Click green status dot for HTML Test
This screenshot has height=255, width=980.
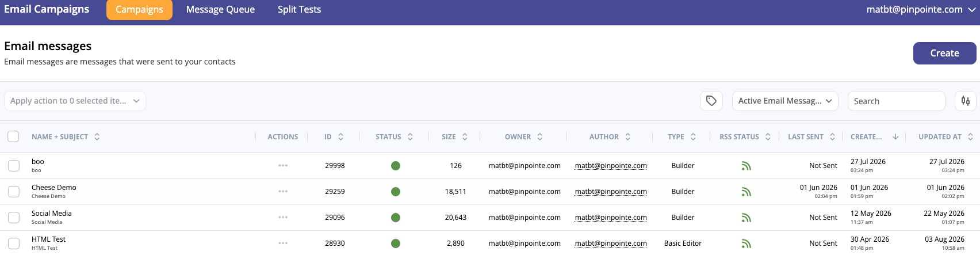[396, 243]
